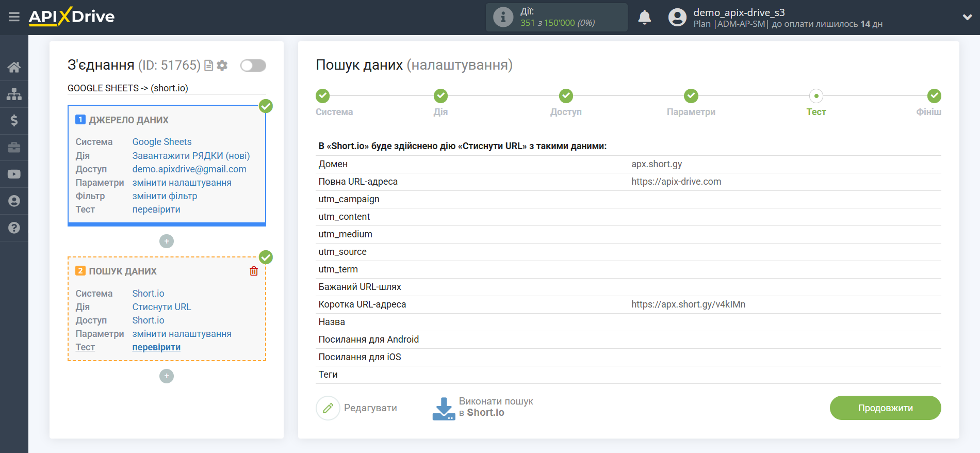Click the Продовжити button

(885, 408)
